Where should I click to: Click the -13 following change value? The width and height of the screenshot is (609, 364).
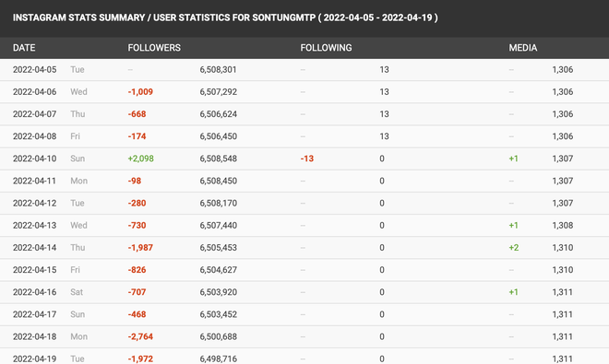[307, 159]
